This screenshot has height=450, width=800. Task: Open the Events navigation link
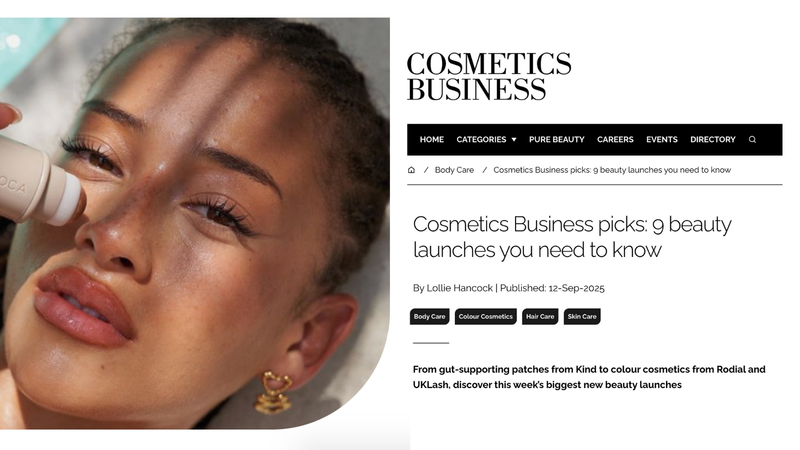pos(662,139)
